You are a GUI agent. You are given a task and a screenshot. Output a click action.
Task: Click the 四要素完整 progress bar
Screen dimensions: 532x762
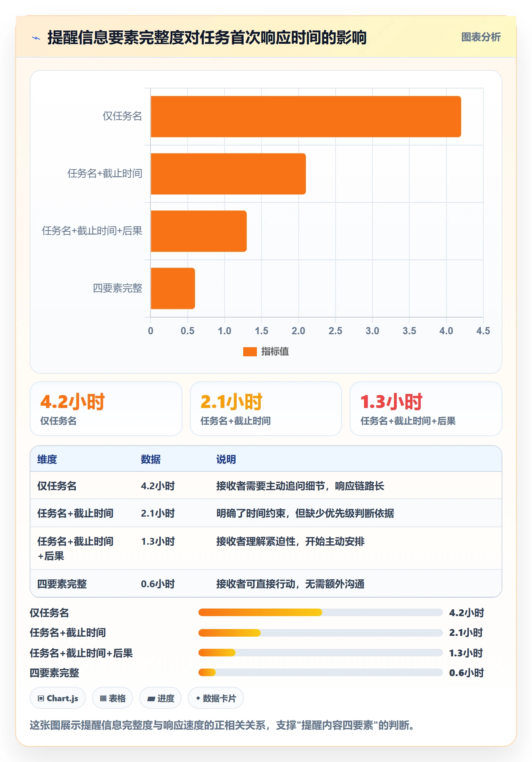(320, 672)
